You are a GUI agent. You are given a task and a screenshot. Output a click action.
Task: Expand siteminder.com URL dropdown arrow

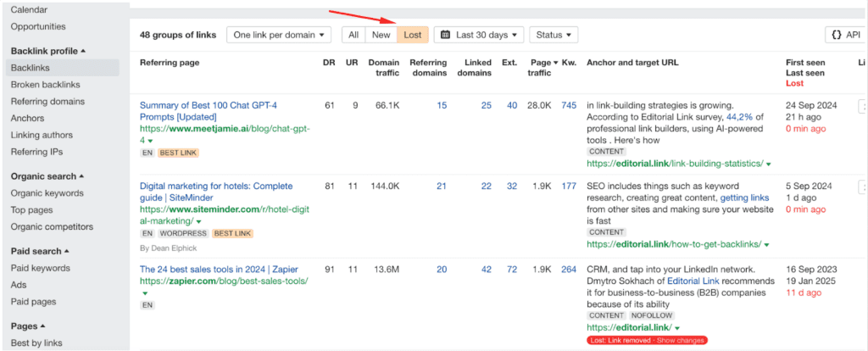click(198, 222)
